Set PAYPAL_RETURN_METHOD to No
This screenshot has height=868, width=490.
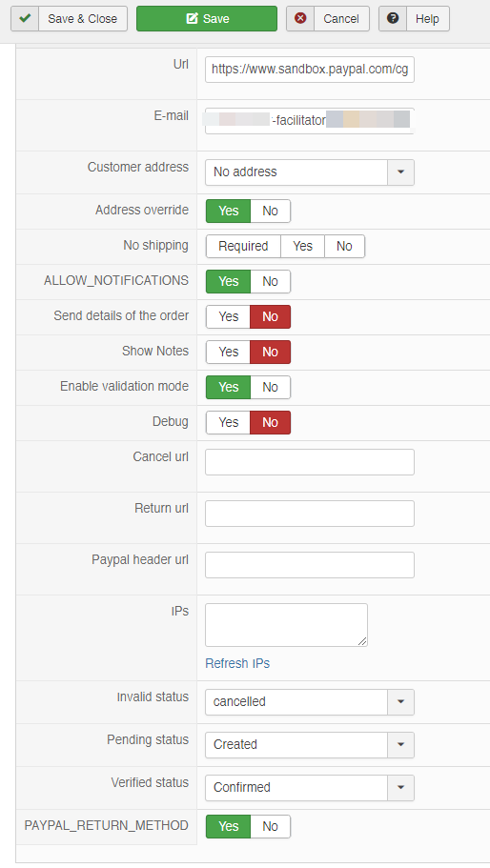tap(270, 826)
